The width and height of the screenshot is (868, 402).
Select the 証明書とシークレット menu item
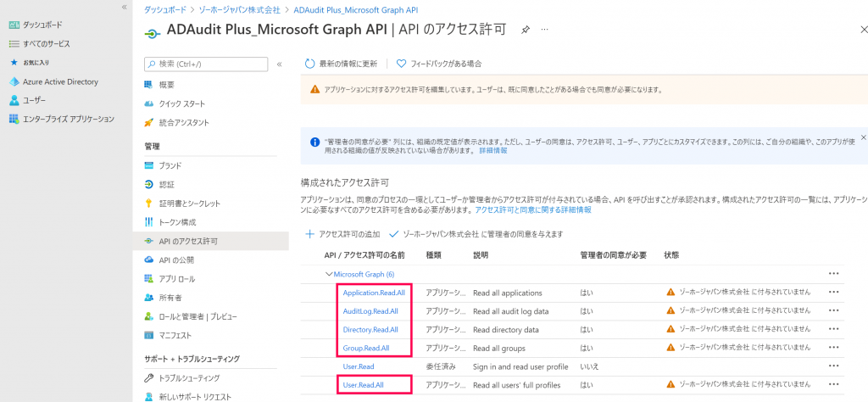(x=189, y=204)
